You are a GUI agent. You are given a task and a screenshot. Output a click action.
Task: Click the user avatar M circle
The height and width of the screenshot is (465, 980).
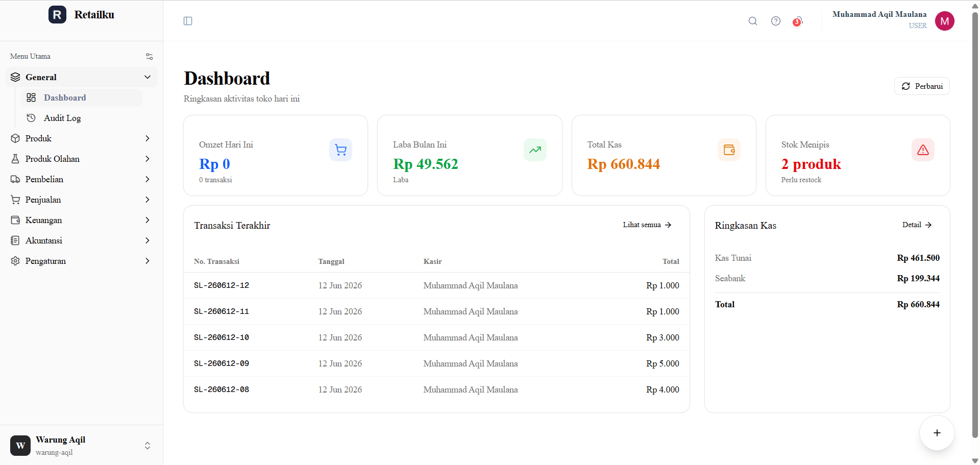[945, 21]
